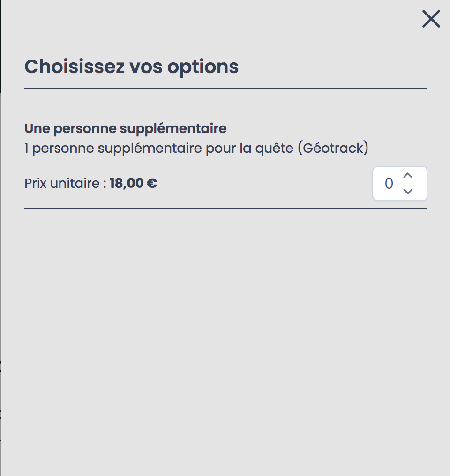Click the divider line below the price row
Image resolution: width=450 pixels, height=476 pixels.
[x=226, y=209]
